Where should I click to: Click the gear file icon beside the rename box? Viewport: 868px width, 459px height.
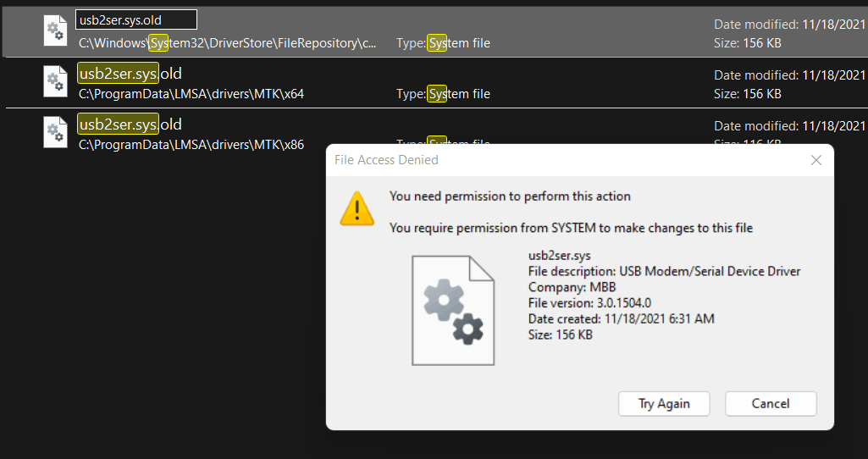tap(55, 30)
